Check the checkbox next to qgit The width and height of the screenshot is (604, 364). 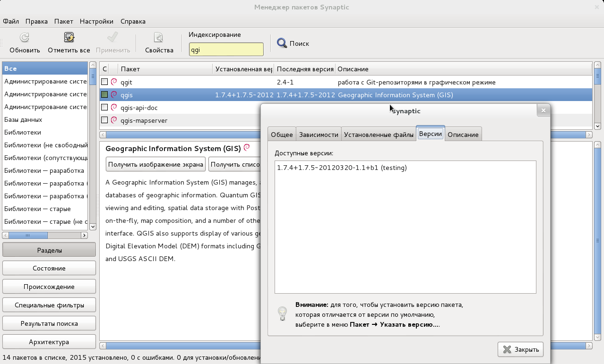104,82
